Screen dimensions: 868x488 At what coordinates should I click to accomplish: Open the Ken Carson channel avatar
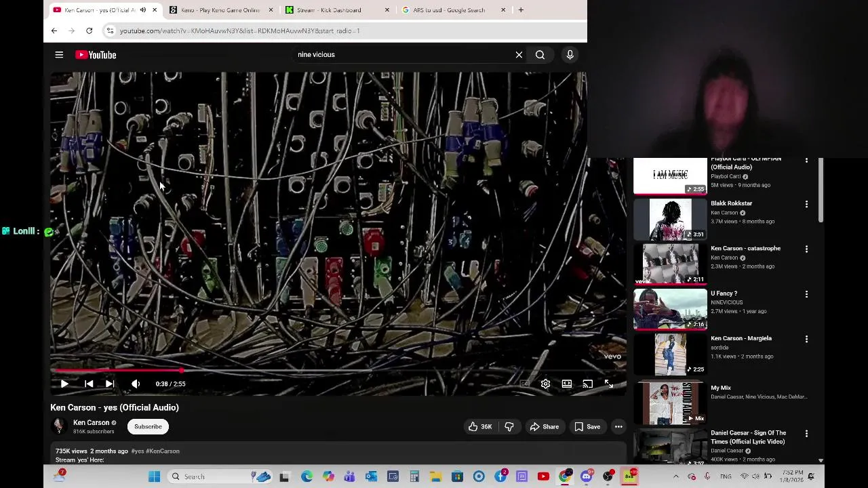(59, 426)
